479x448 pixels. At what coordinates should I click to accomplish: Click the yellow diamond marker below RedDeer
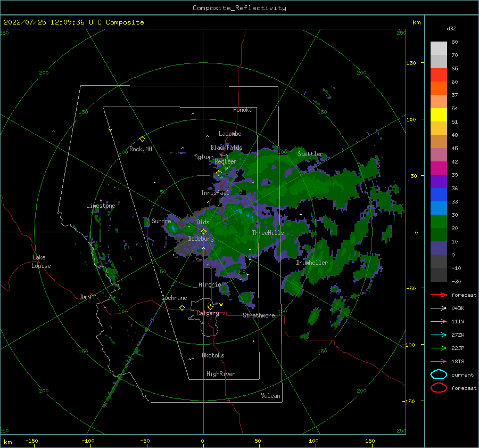[219, 173]
